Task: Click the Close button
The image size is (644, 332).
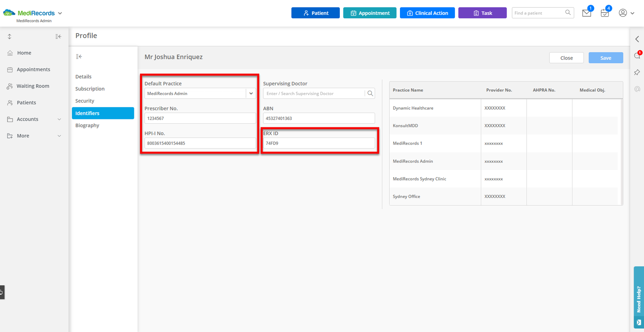Action: (566, 58)
